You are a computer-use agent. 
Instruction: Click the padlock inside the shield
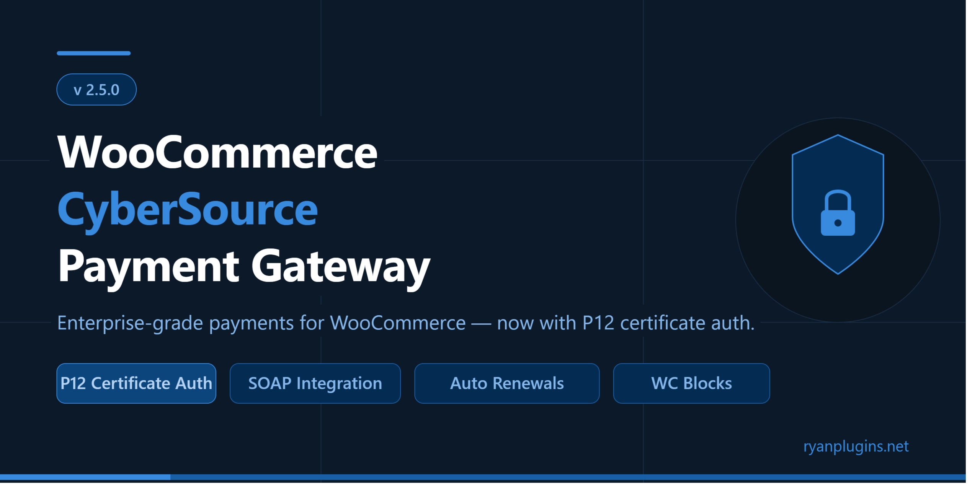tap(838, 213)
